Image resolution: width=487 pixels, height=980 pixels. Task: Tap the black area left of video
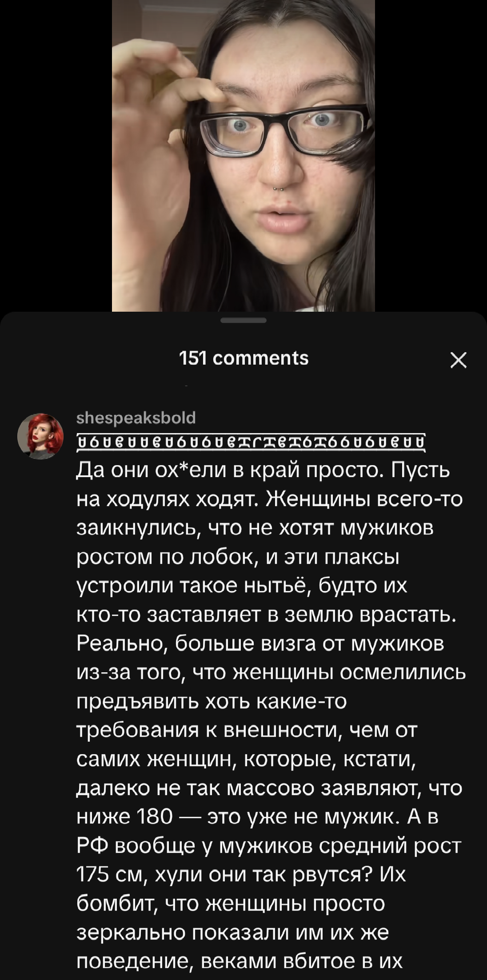(x=56, y=156)
